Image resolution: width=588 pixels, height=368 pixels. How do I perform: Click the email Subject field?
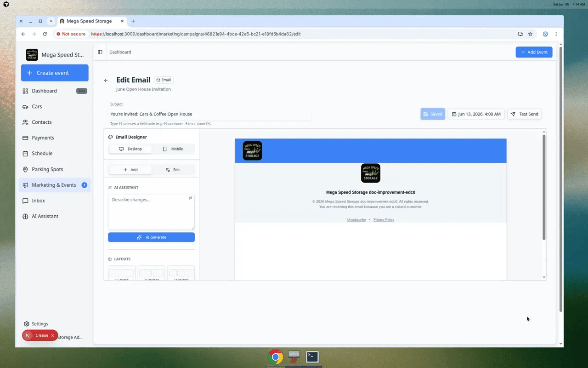pyautogui.click(x=210, y=114)
